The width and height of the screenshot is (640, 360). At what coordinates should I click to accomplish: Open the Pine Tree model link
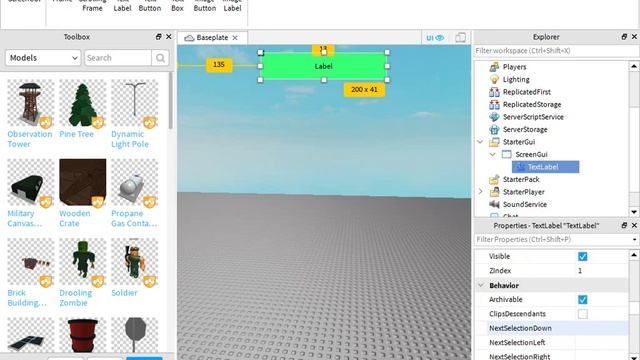pos(76,134)
